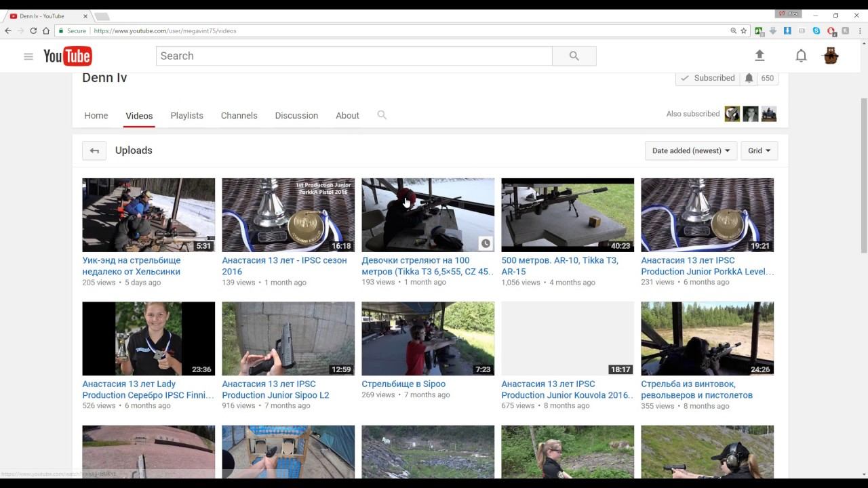Open the Grid view dropdown
This screenshot has width=868, height=488.
(x=759, y=150)
